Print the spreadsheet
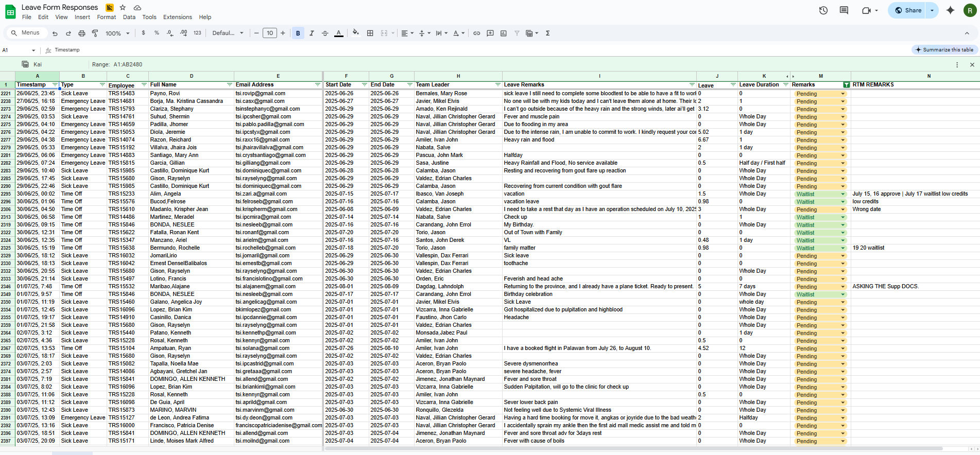This screenshot has height=455, width=980. pos(82,33)
